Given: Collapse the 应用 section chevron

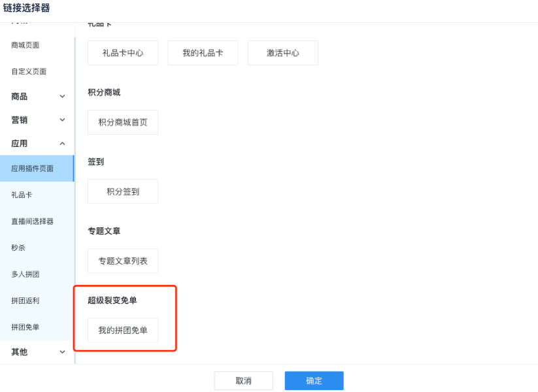Looking at the screenshot, I should coord(63,144).
